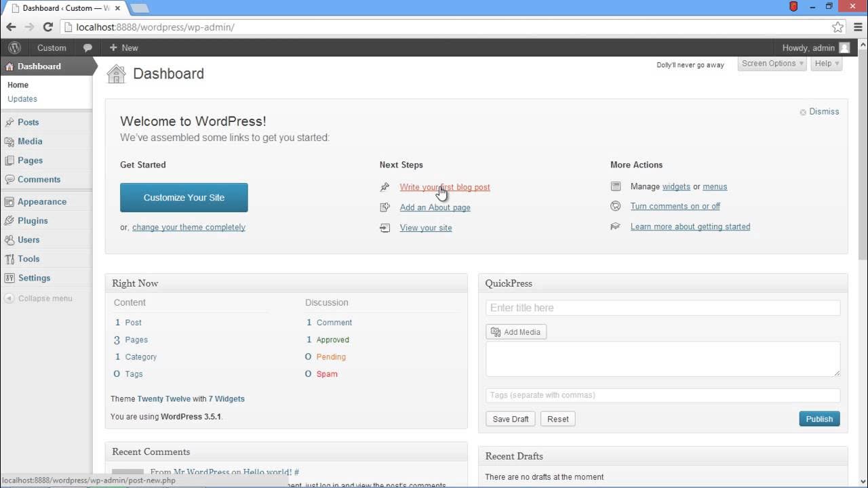
Task: Click the Dismiss x icon
Action: pyautogui.click(x=803, y=113)
